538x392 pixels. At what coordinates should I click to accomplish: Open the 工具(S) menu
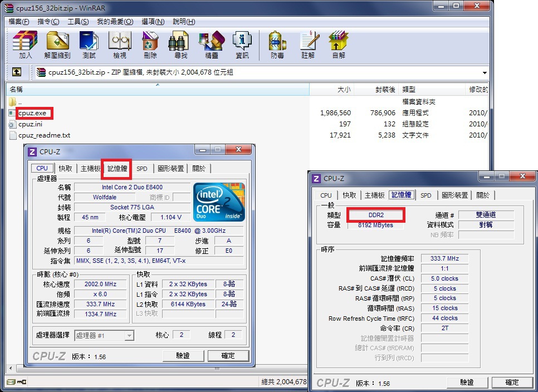(x=78, y=22)
